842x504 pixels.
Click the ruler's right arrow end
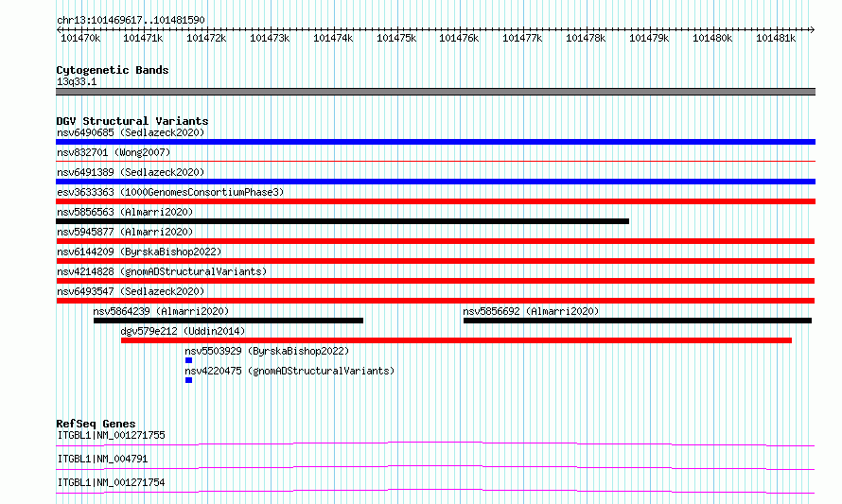pyautogui.click(x=813, y=29)
